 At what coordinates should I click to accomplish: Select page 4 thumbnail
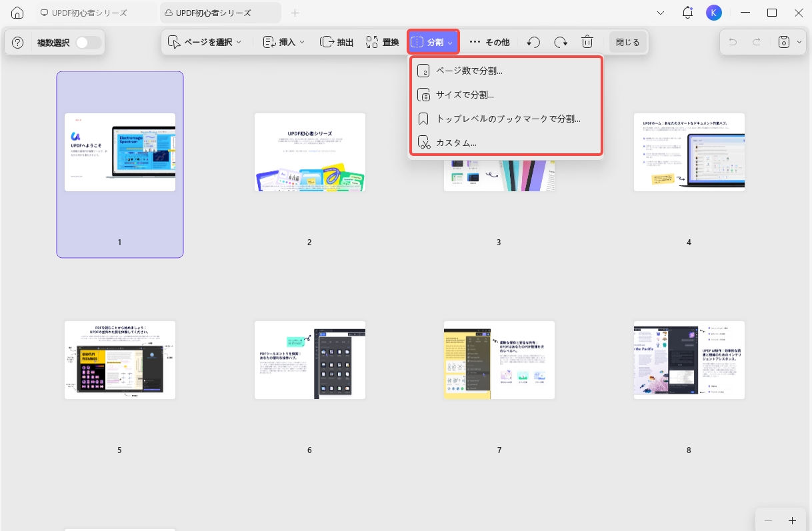689,153
